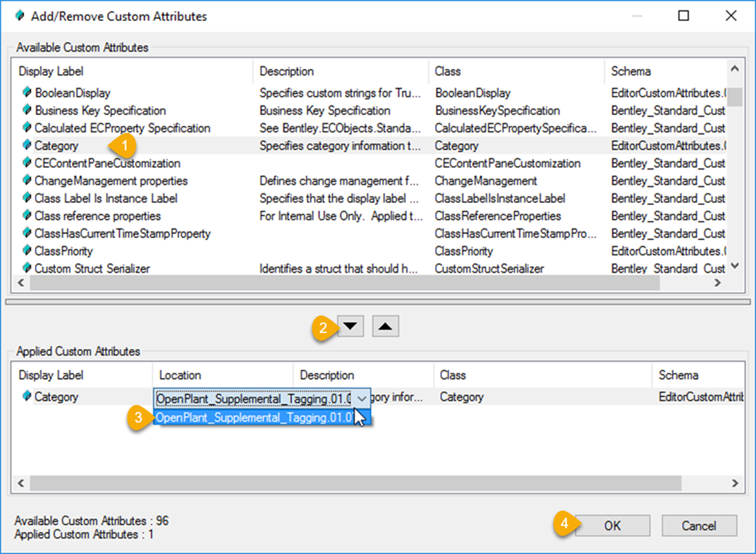Click the icon next to ChangeManagement properties
The height and width of the screenshot is (554, 756).
(27, 181)
